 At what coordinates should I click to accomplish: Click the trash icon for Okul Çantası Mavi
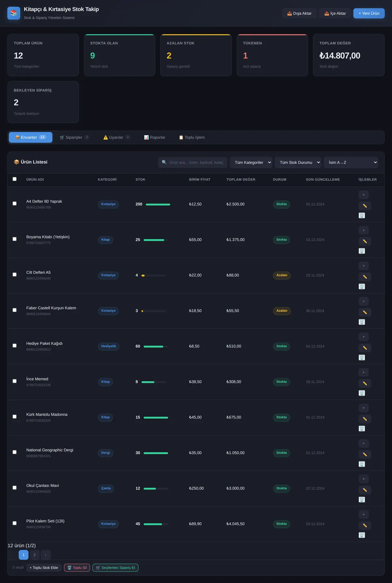pos(362,499)
